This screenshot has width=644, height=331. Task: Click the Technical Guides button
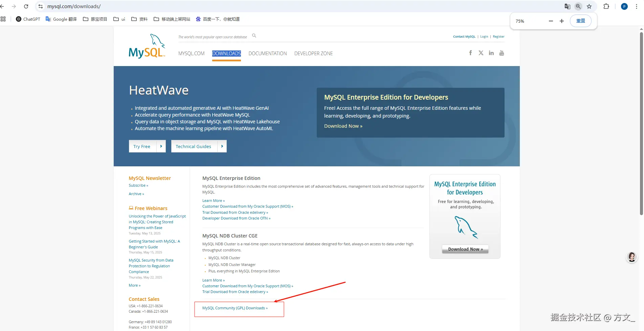(x=199, y=146)
